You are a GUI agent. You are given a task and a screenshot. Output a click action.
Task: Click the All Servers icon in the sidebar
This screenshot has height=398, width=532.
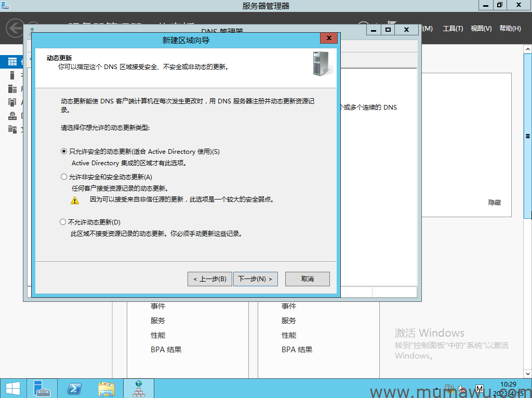click(x=12, y=89)
